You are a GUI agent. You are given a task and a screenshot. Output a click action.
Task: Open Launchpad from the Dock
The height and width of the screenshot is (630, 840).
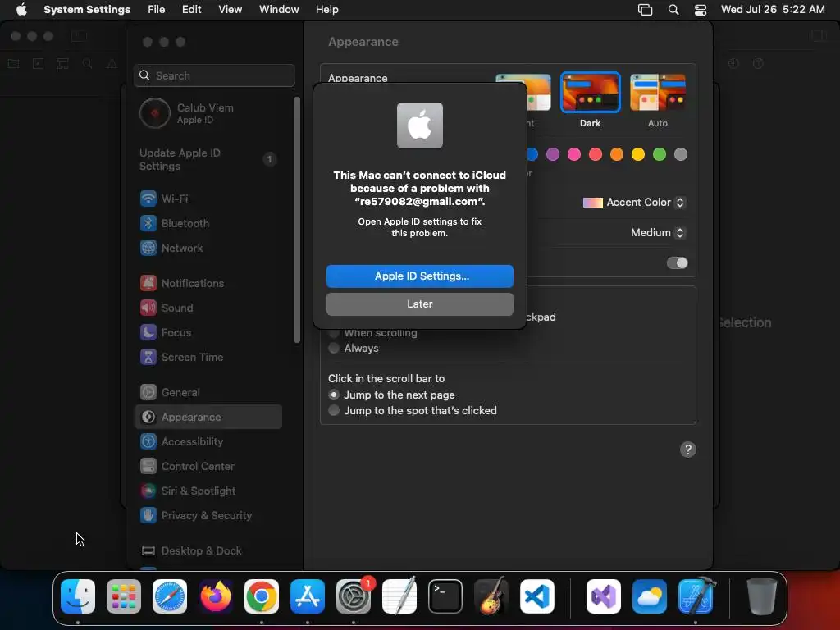click(124, 596)
